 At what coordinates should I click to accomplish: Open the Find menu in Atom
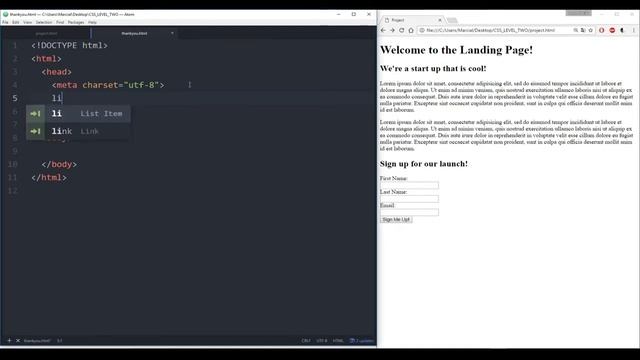coord(60,22)
